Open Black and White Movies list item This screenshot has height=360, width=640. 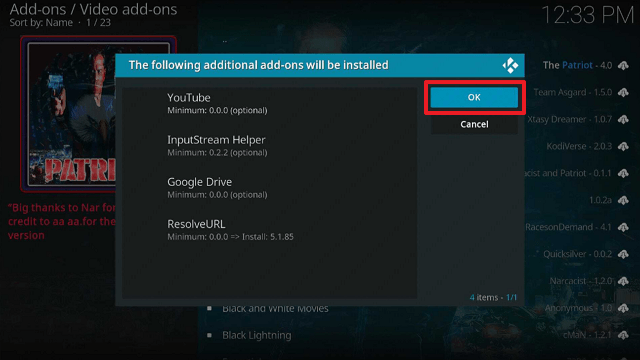point(275,309)
